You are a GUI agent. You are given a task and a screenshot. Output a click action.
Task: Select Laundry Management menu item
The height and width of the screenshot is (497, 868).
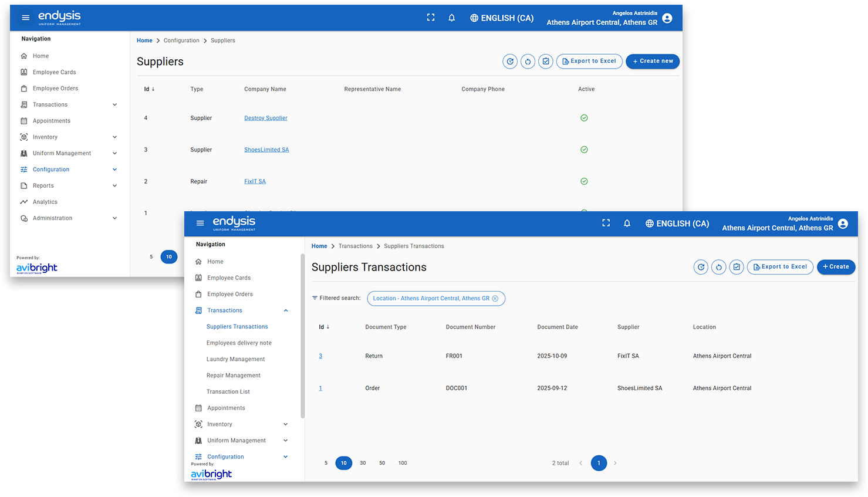(x=235, y=359)
